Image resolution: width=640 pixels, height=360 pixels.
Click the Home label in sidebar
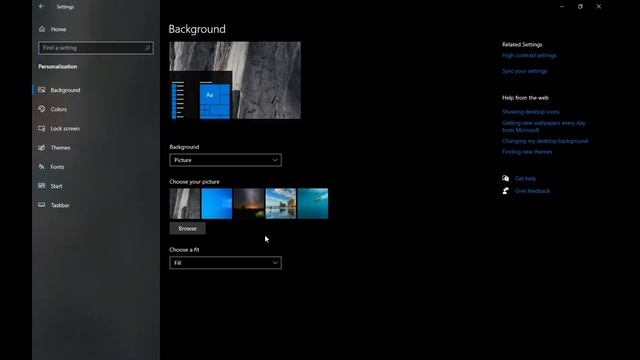(x=58, y=29)
